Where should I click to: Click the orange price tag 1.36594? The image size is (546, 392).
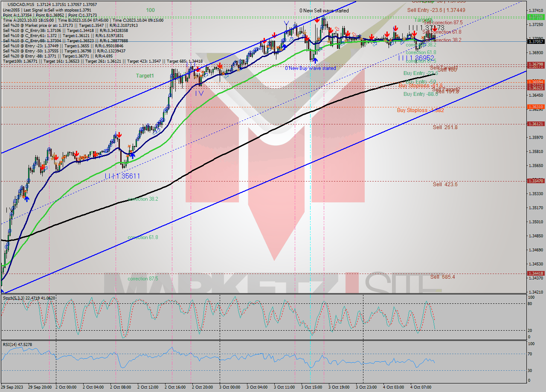coord(536,82)
